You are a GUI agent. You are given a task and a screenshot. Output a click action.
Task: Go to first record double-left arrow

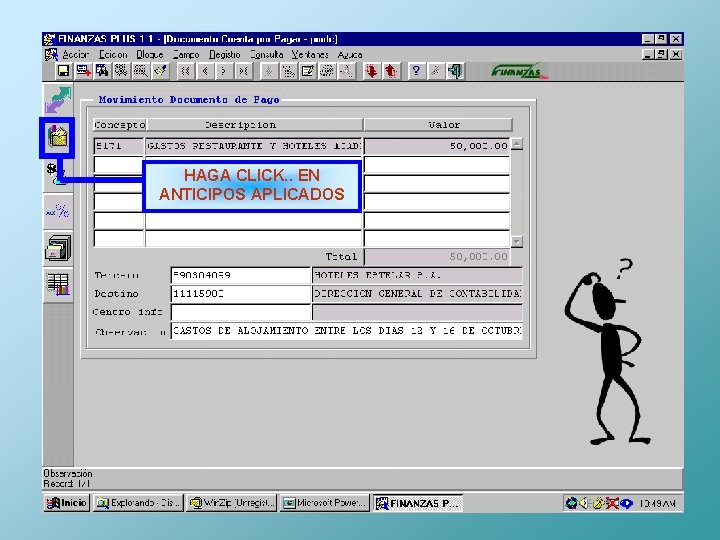[x=186, y=71]
